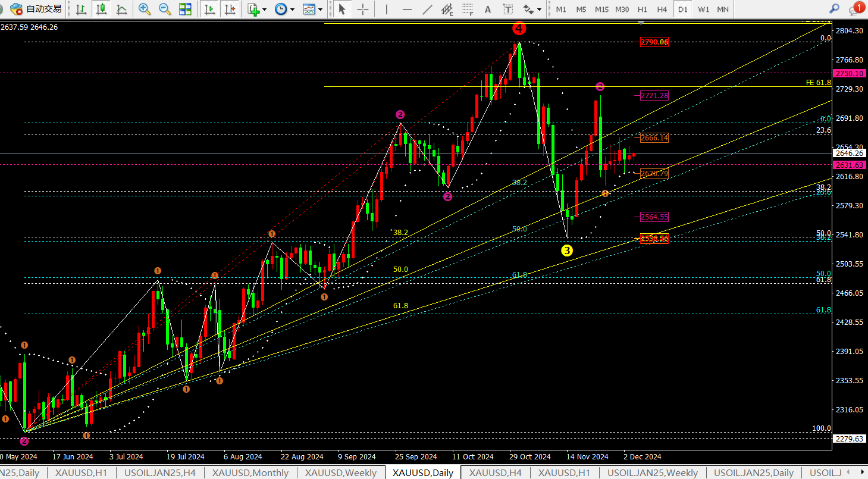Select the active XAUUSD,Daily tab
Screen dimensions: 868x479
click(423, 472)
